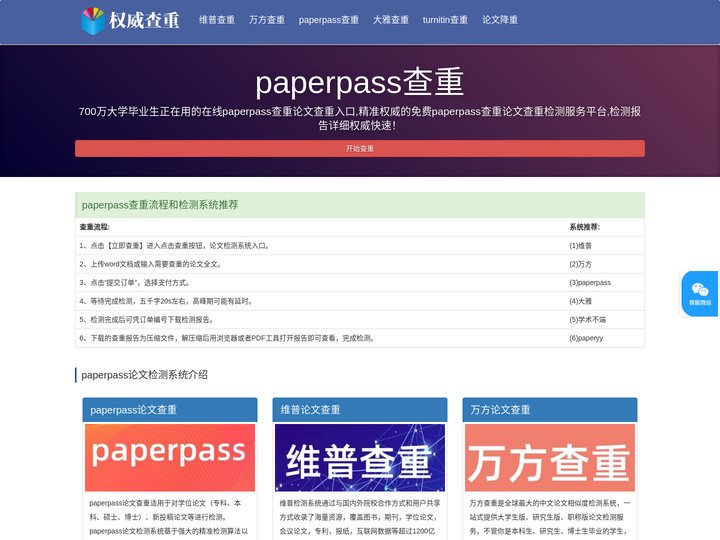Viewport: 720px width, 540px height.
Task: Select recommended system (1)维普
Action: (x=580, y=246)
